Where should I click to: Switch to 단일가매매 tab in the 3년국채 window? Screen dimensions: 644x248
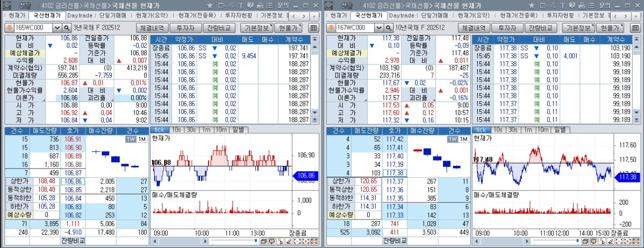(112, 16)
